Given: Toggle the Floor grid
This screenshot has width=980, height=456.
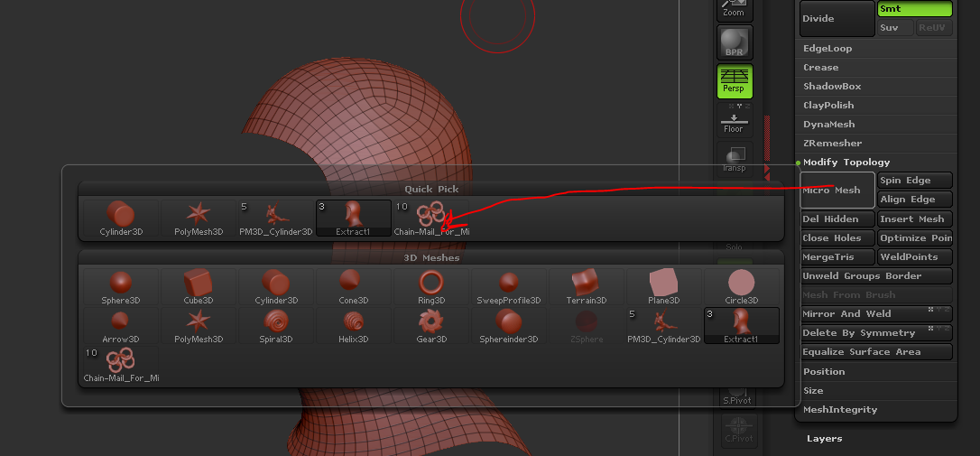Looking at the screenshot, I should 734,120.
